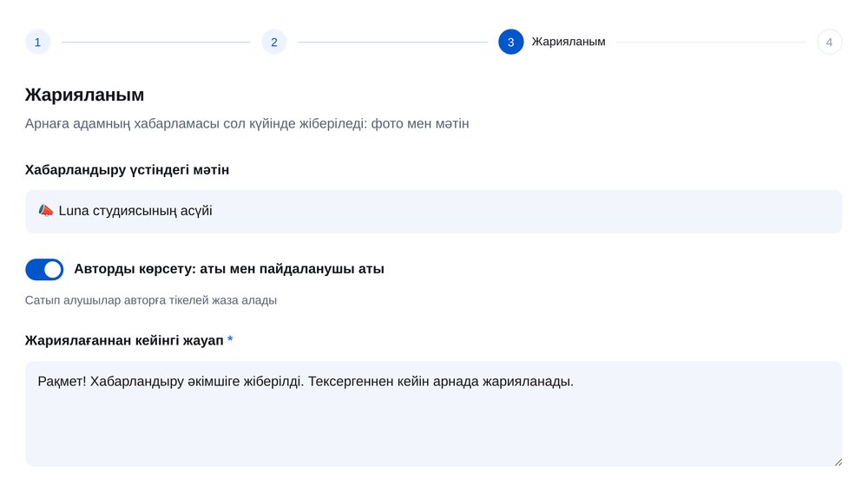Screen dimensions: 868x492
Task: Click the Жарияланым page heading
Action: pyautogui.click(x=85, y=95)
